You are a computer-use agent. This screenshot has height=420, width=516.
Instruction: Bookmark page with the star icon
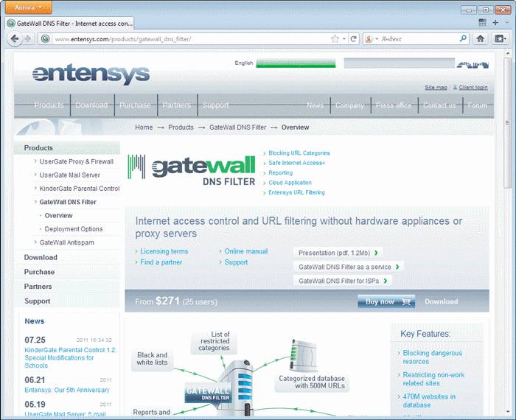[x=335, y=39]
